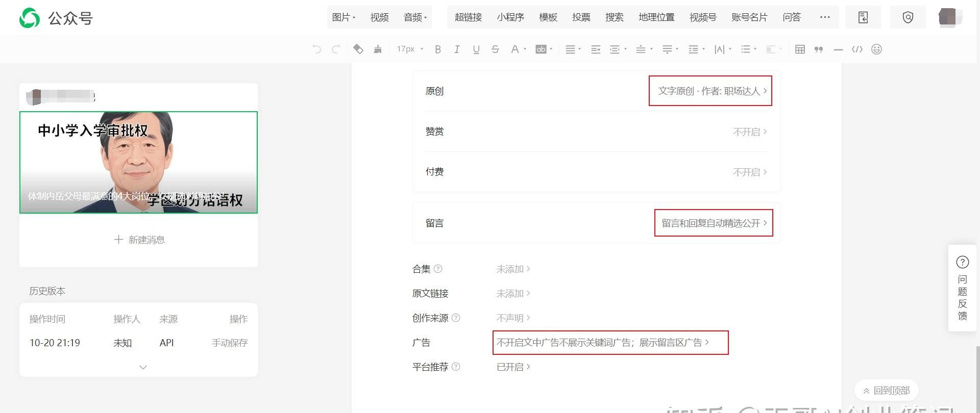
Task: Open the font color picker
Action: tap(515, 49)
